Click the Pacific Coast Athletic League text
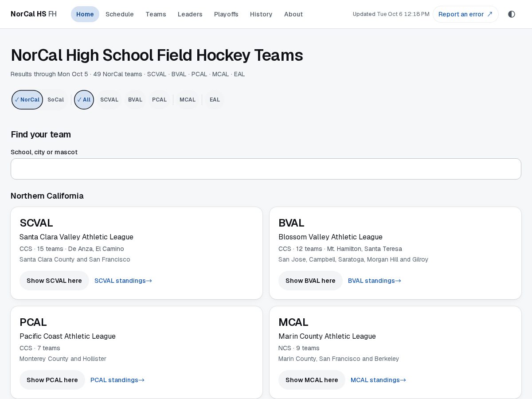Image resolution: width=532 pixels, height=399 pixels. click(x=67, y=336)
